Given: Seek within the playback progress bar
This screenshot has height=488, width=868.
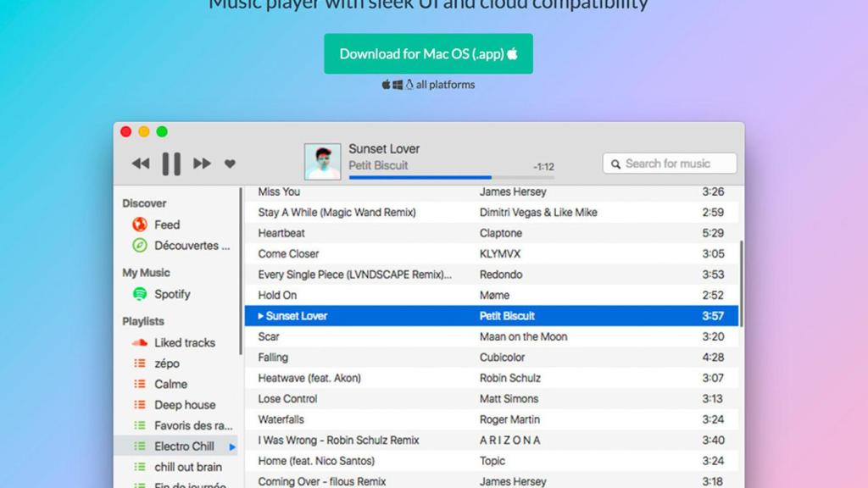Looking at the screenshot, I should tap(451, 177).
